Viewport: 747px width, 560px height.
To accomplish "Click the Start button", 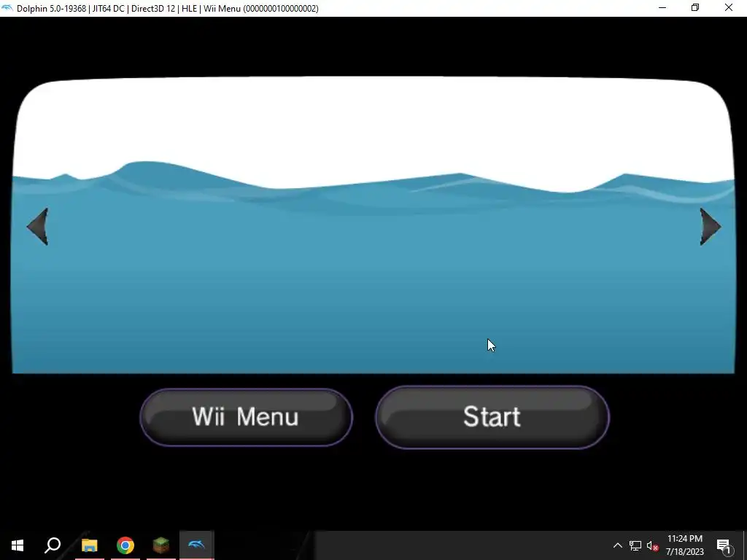I will coord(492,417).
